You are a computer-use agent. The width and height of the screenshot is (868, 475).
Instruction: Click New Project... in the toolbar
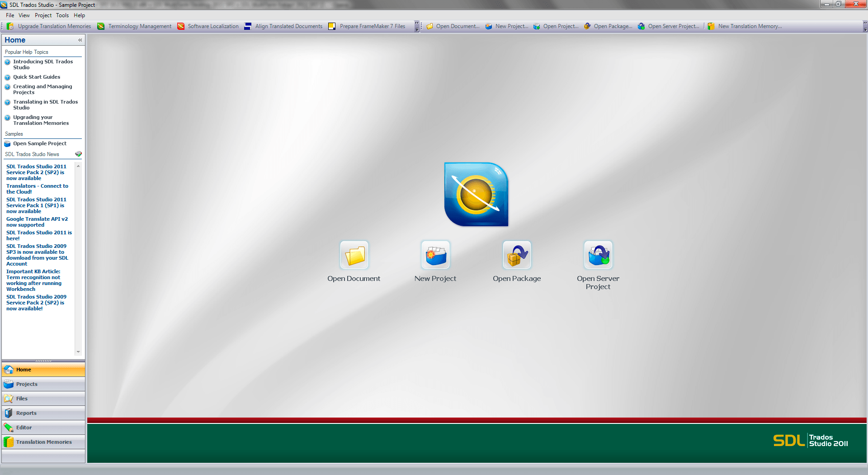[506, 26]
